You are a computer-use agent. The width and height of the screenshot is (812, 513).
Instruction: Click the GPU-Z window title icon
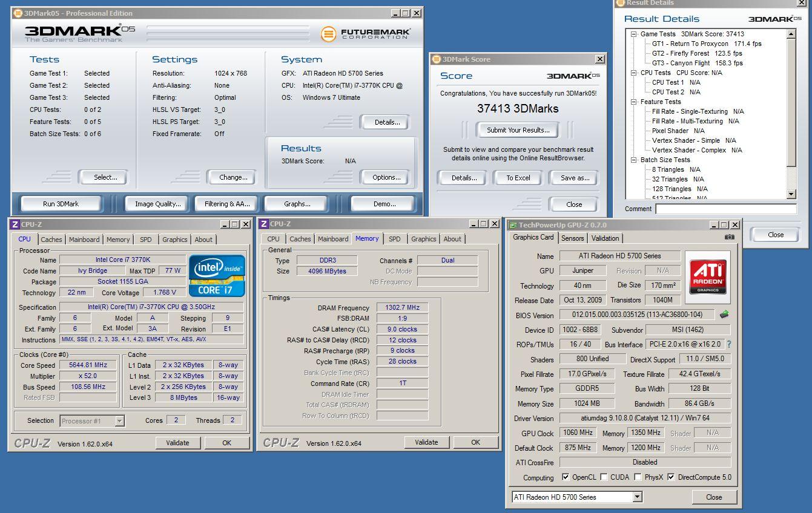pyautogui.click(x=513, y=225)
